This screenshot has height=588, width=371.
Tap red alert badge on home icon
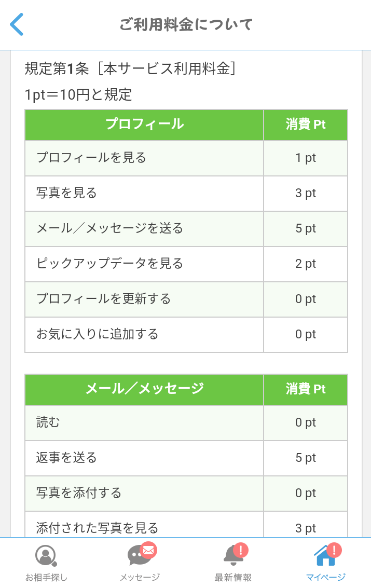334,550
